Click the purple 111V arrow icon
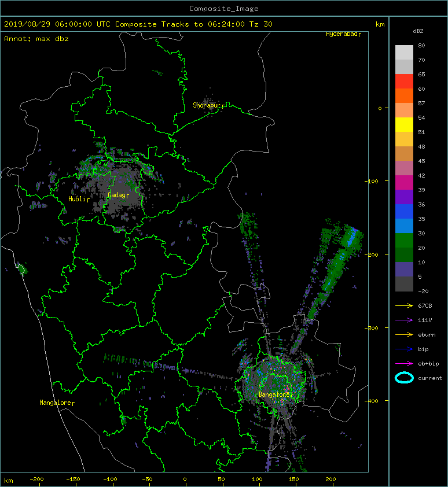 [404, 320]
